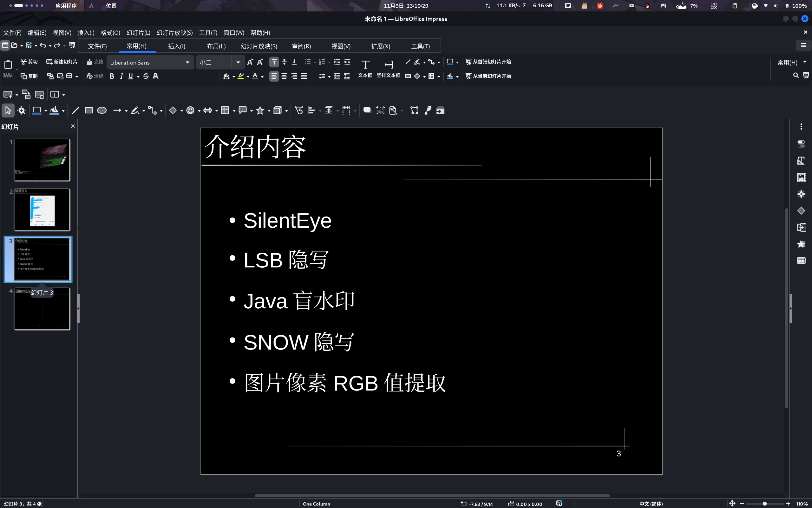Close the 幻灯片 slide panel
Screen dimensions: 812x508
tap(73, 126)
